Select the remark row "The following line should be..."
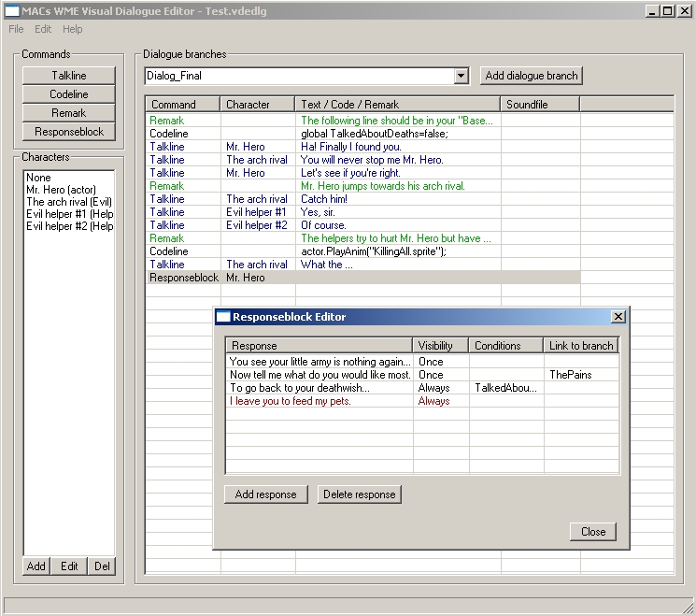The image size is (696, 616). [x=363, y=121]
